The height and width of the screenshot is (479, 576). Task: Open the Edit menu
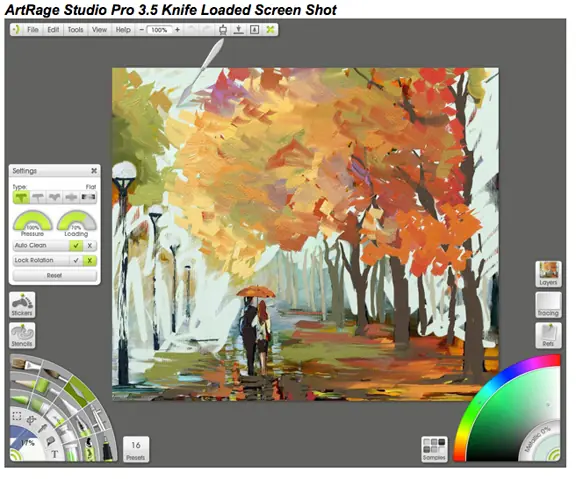point(53,30)
